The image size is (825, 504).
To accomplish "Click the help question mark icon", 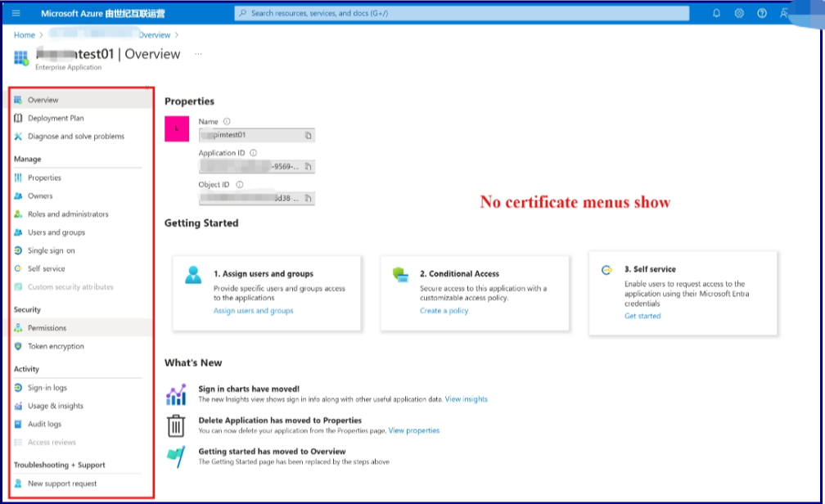I will pyautogui.click(x=762, y=13).
